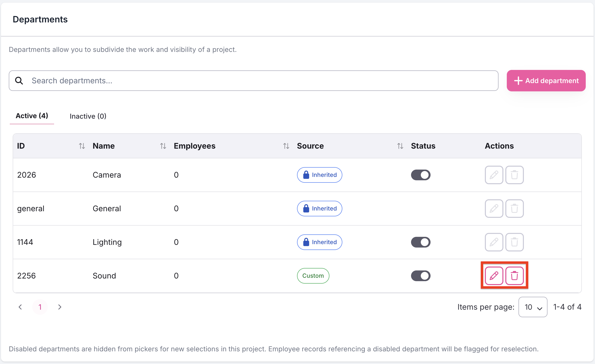
Task: Toggle the Camera department status switch
Action: pos(421,175)
